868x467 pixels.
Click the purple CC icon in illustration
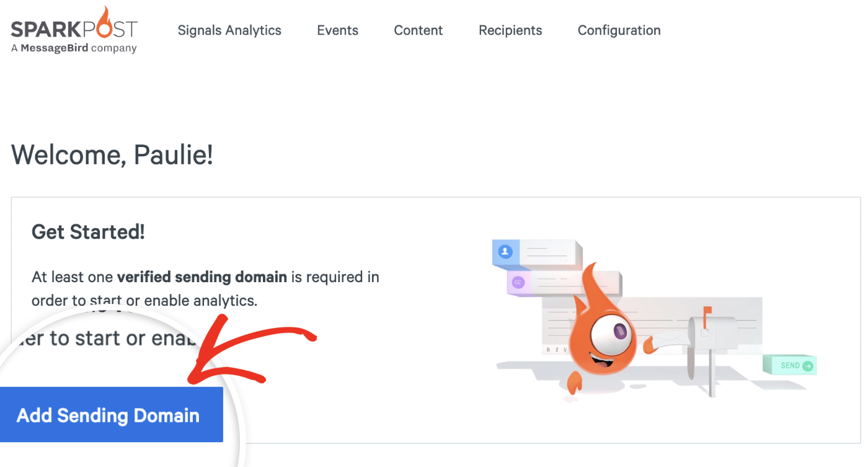518,282
